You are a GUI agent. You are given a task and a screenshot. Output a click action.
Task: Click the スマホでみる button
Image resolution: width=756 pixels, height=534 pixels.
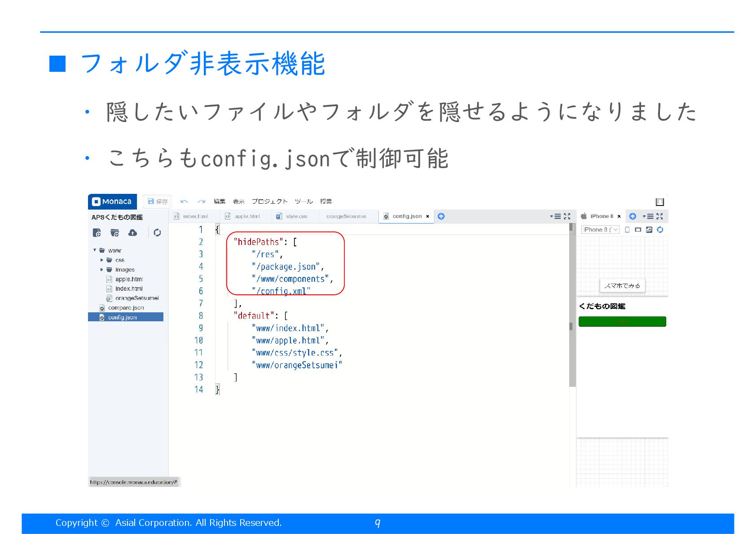tap(622, 286)
